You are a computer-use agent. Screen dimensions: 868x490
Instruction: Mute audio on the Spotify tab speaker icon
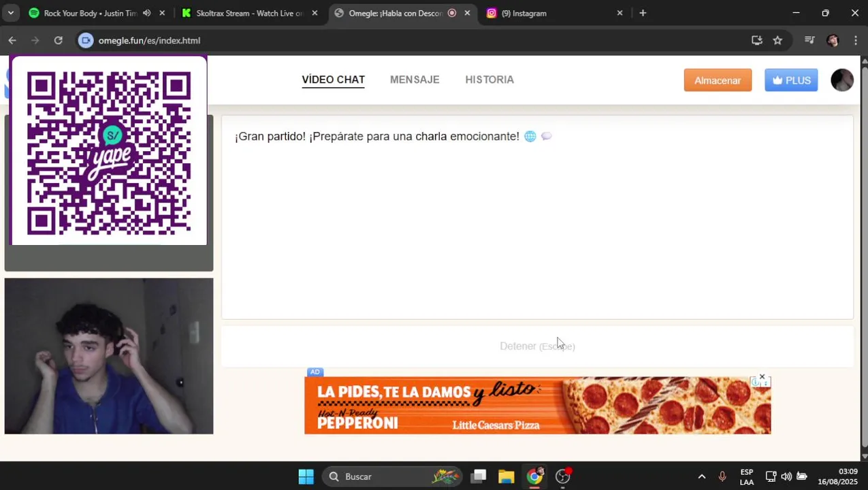pyautogui.click(x=146, y=13)
